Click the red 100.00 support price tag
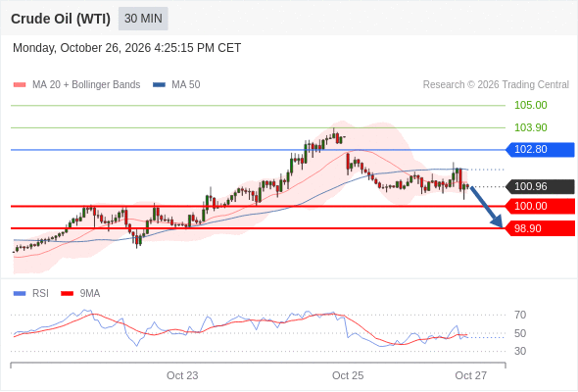Screen dimensions: 578x392 [540, 206]
